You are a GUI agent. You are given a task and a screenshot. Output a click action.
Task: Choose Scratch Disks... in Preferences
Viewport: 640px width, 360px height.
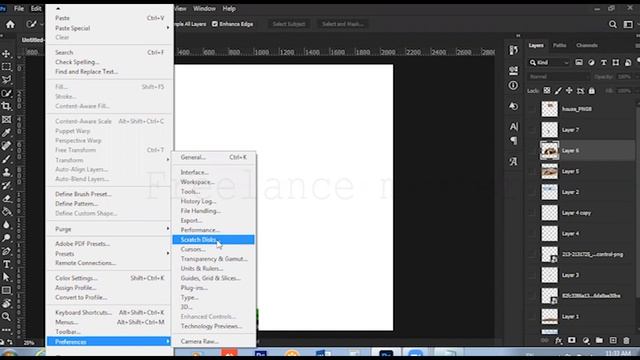[213, 240]
